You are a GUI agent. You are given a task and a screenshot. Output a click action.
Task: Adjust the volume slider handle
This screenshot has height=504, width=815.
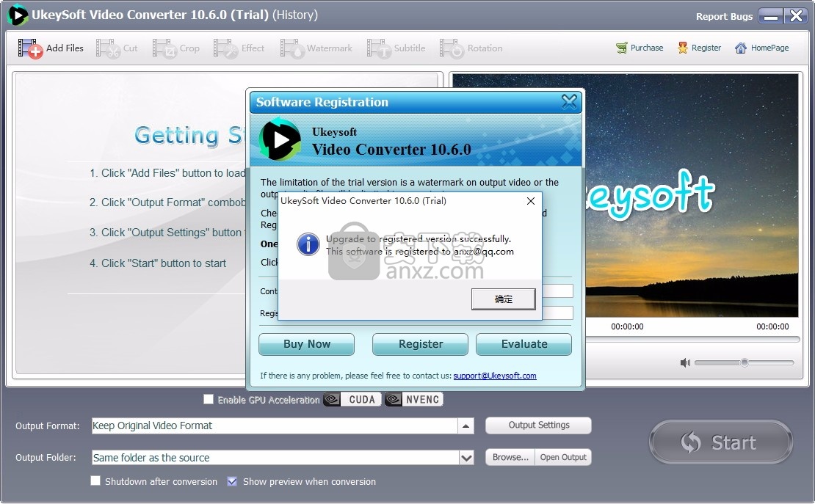745,362
